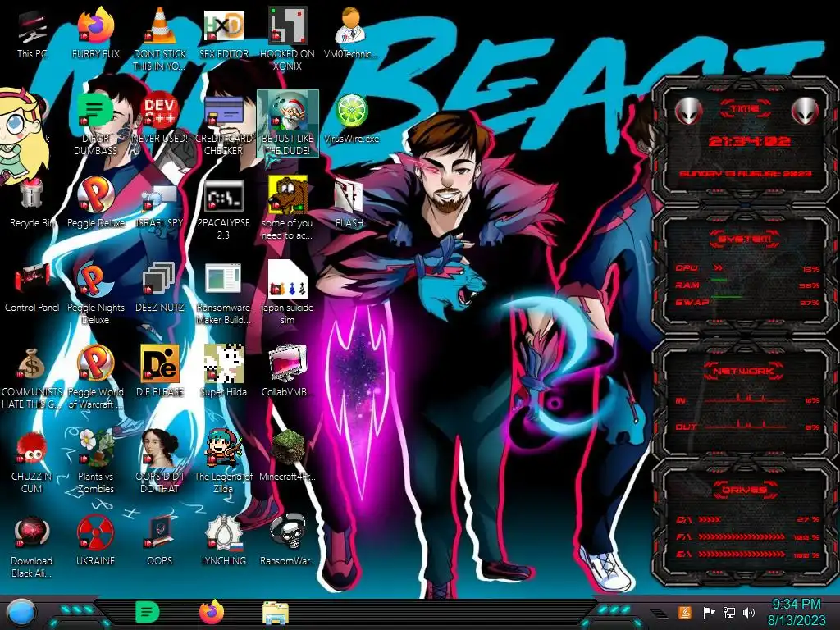This screenshot has width=840, height=630.
Task: Open the 2PACALYPSE 2.3 console icon
Action: [x=223, y=209]
